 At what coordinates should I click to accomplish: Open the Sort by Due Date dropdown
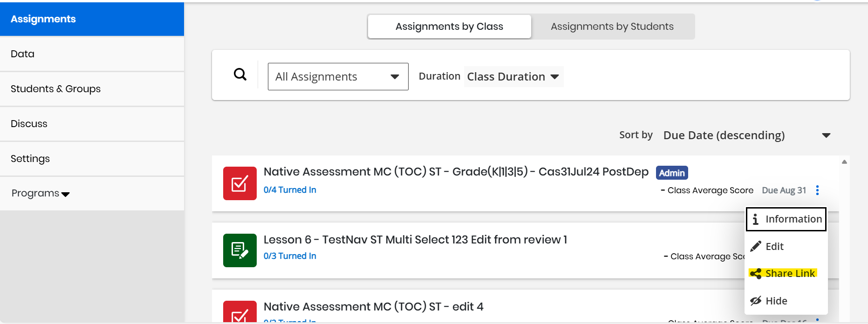point(746,135)
